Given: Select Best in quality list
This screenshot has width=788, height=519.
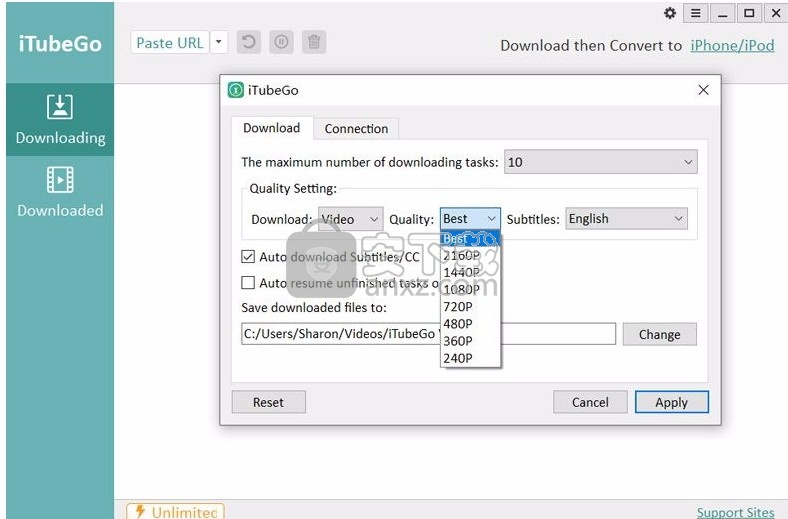Looking at the screenshot, I should pyautogui.click(x=470, y=238).
